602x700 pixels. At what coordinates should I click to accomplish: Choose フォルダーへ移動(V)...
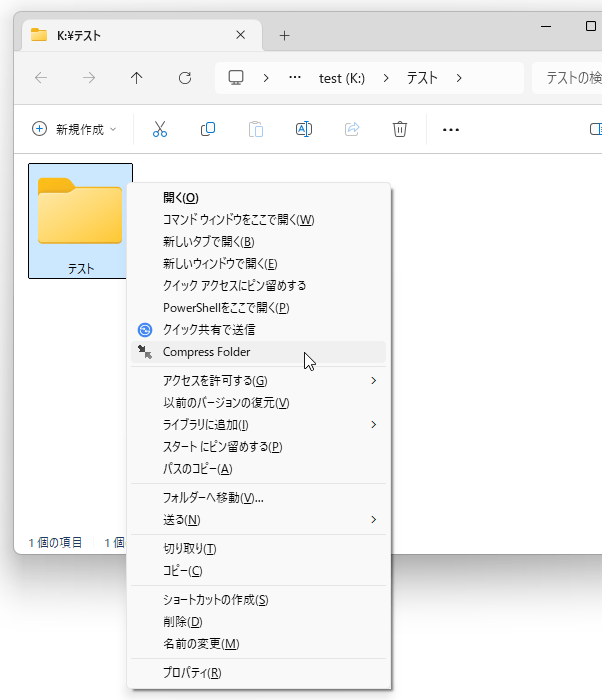[x=259, y=498]
